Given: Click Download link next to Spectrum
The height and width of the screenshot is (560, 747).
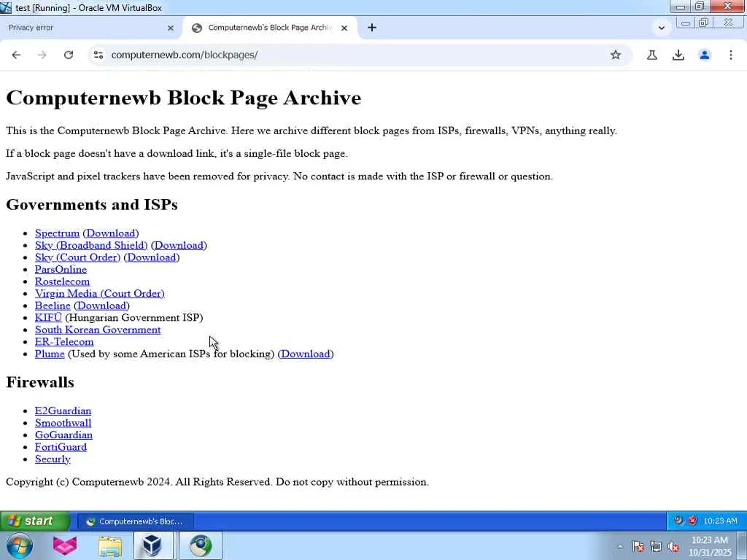Looking at the screenshot, I should (111, 233).
